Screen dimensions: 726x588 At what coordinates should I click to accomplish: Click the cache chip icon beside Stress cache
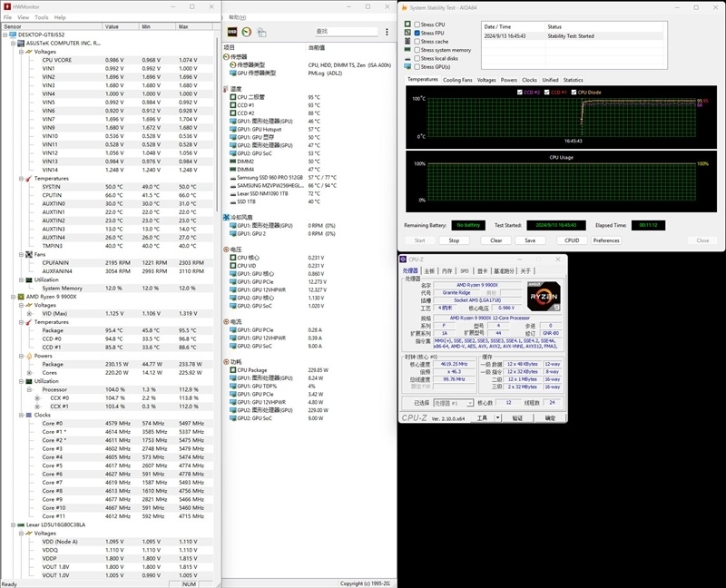point(407,41)
